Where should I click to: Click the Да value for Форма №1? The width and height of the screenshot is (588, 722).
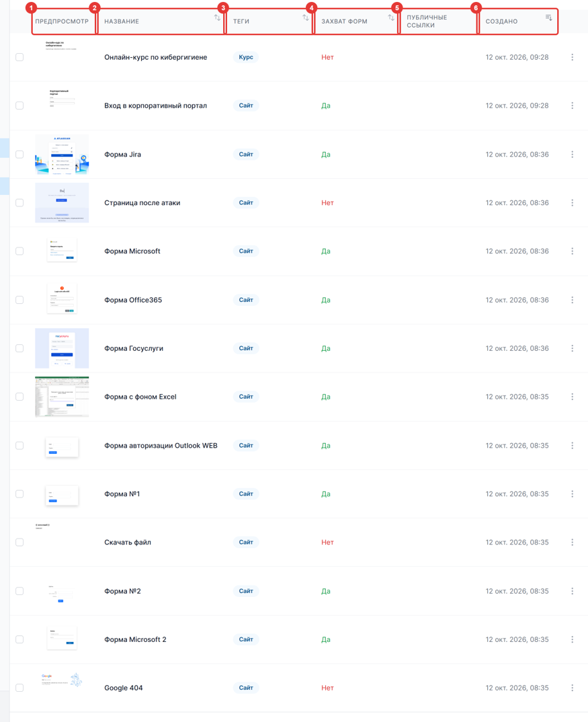point(325,493)
